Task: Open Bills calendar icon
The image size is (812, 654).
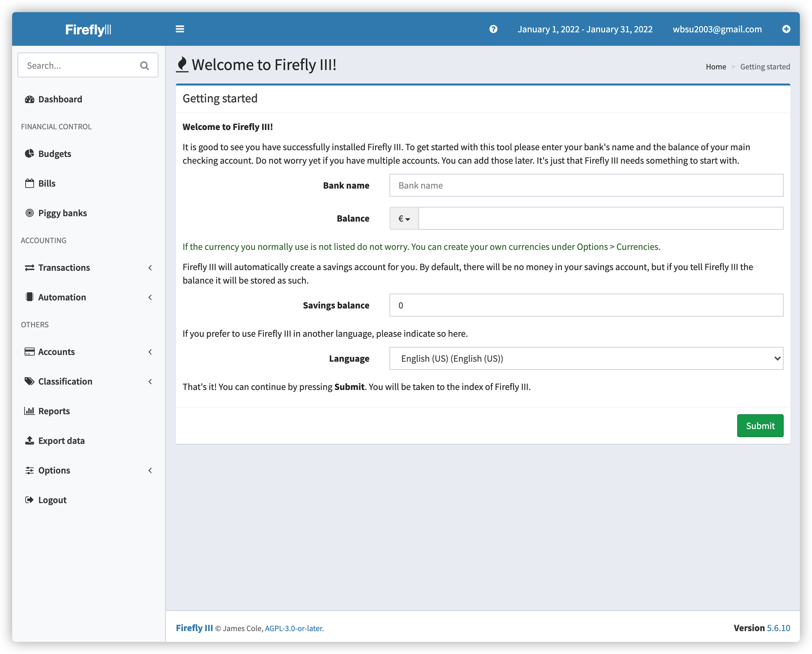Action: (29, 184)
